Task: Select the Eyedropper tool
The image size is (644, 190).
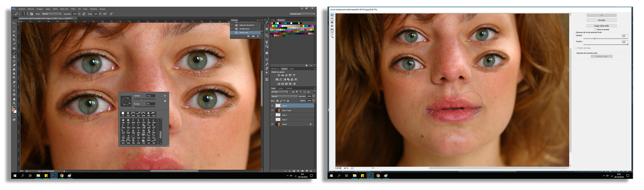Action: [x=14, y=44]
